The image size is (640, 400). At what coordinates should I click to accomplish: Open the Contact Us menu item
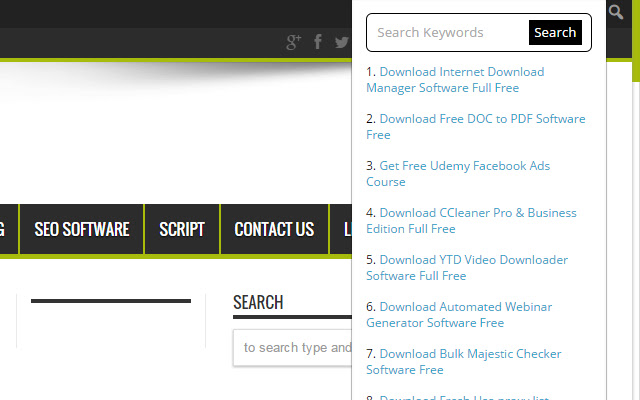(x=274, y=229)
